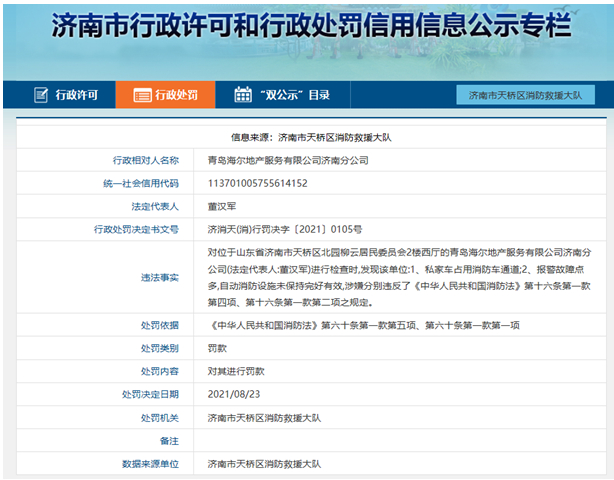Click the 数据来源单位 row label
The image size is (614, 480).
pyautogui.click(x=150, y=464)
